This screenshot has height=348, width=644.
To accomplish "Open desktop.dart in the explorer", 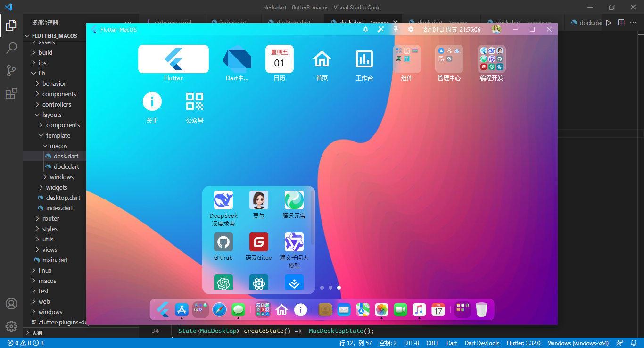I will [63, 198].
